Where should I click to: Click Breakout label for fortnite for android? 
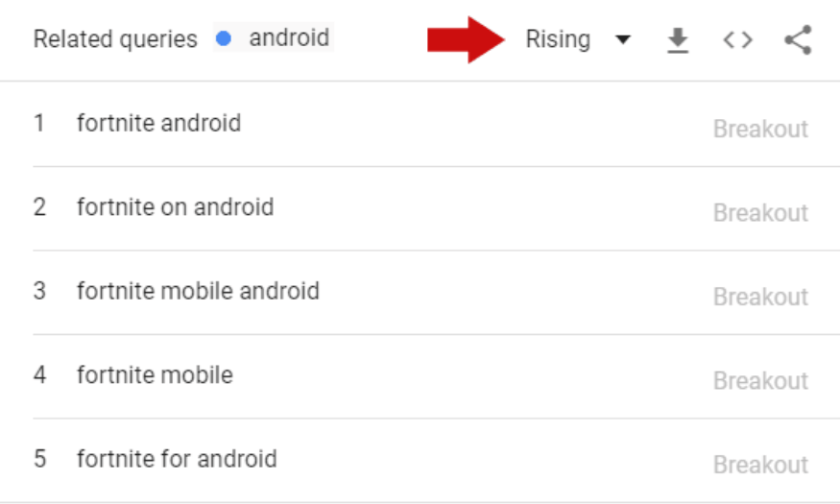(760, 465)
